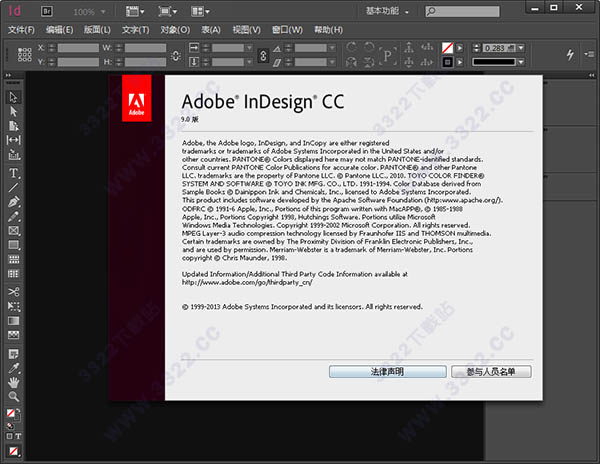Expand the toolbox panel with double arrows
Image resolution: width=600 pixels, height=464 pixels.
(8, 75)
